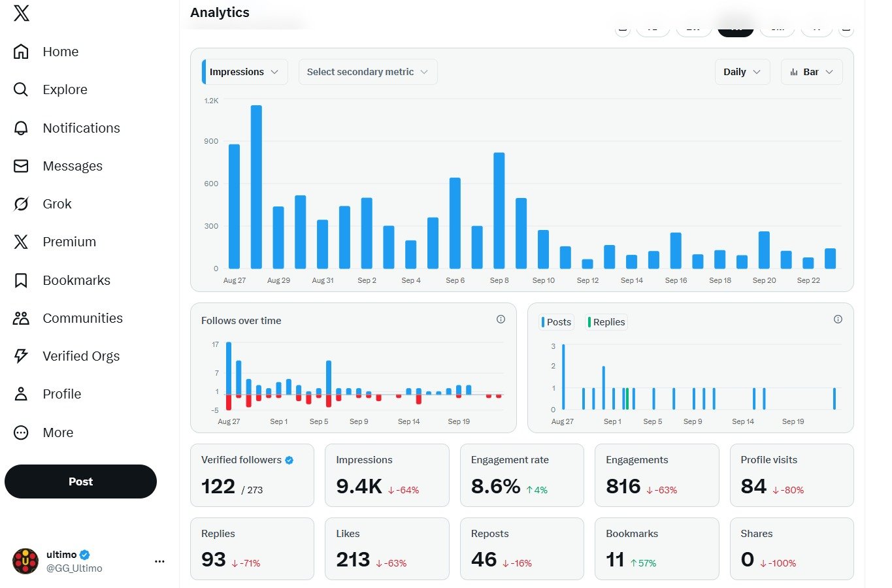The image size is (892, 588).
Task: Click the Notifications bell icon
Action: click(x=21, y=128)
